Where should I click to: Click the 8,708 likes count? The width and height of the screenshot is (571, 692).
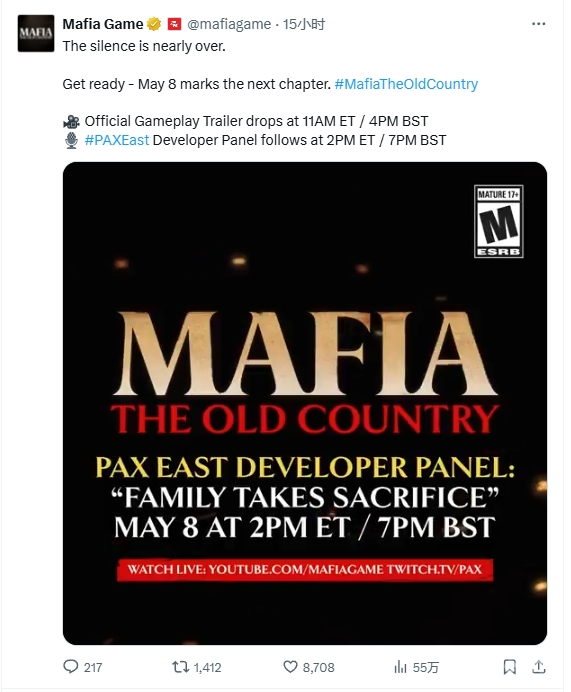coord(318,667)
